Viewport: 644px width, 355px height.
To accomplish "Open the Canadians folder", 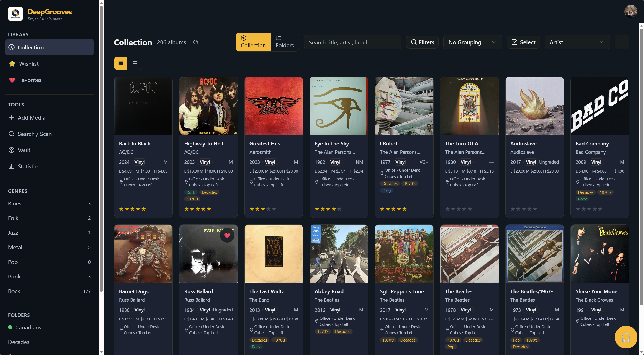I will pos(49,327).
